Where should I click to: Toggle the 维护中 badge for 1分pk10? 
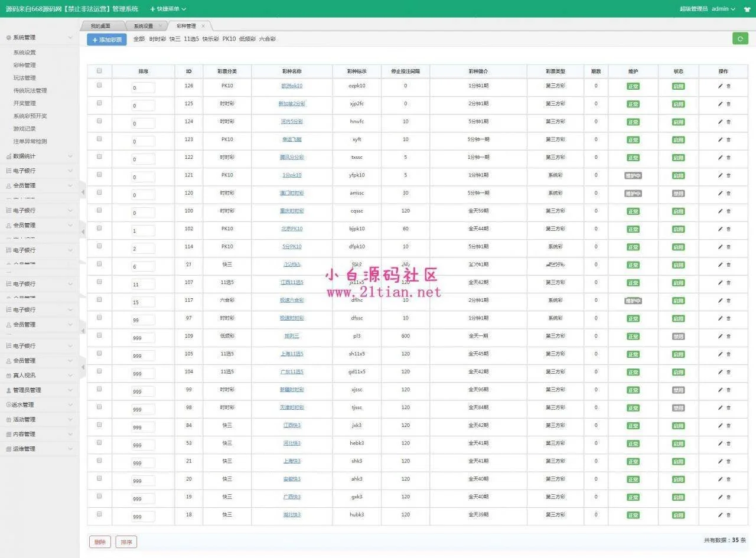(x=633, y=175)
